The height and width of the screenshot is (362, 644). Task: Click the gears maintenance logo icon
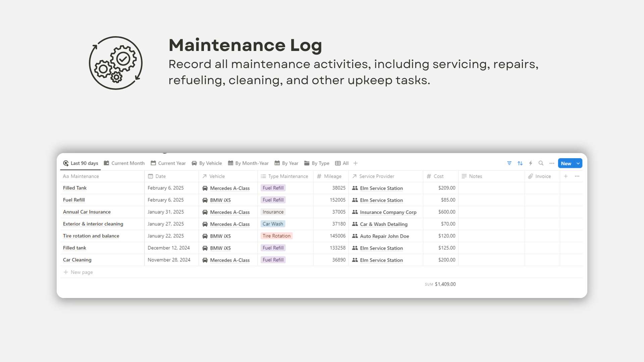[116, 63]
